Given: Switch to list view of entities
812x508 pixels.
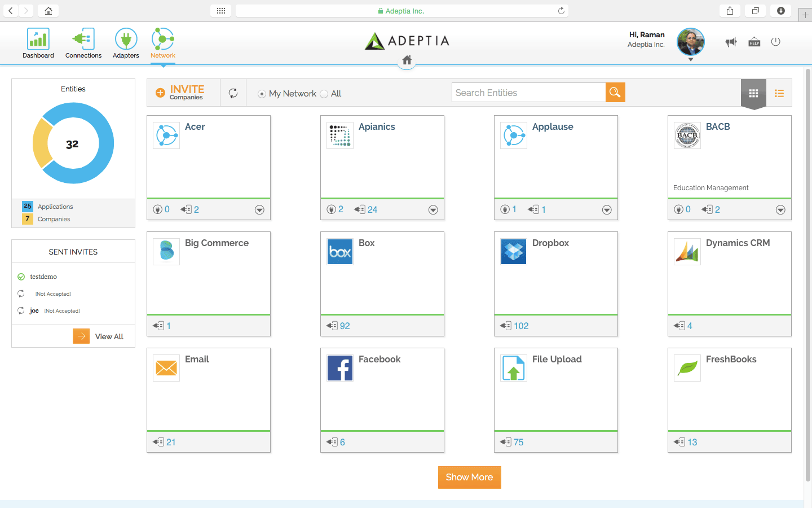Looking at the screenshot, I should 779,93.
